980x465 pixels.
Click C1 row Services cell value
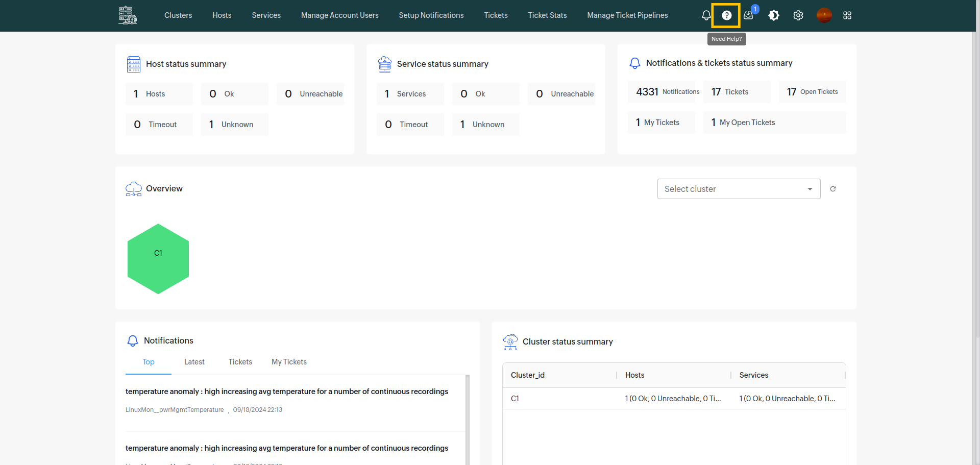(788, 399)
